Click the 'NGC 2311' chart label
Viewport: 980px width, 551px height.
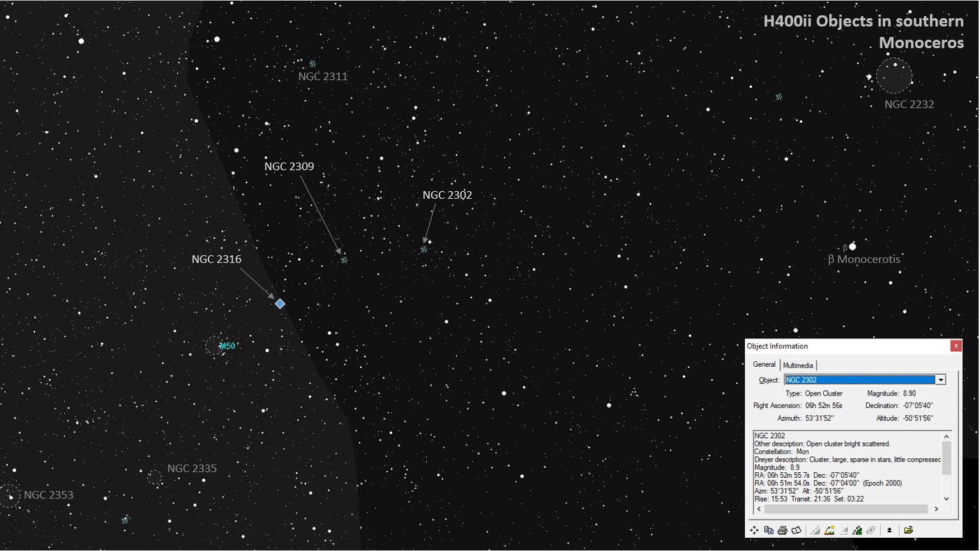(323, 77)
